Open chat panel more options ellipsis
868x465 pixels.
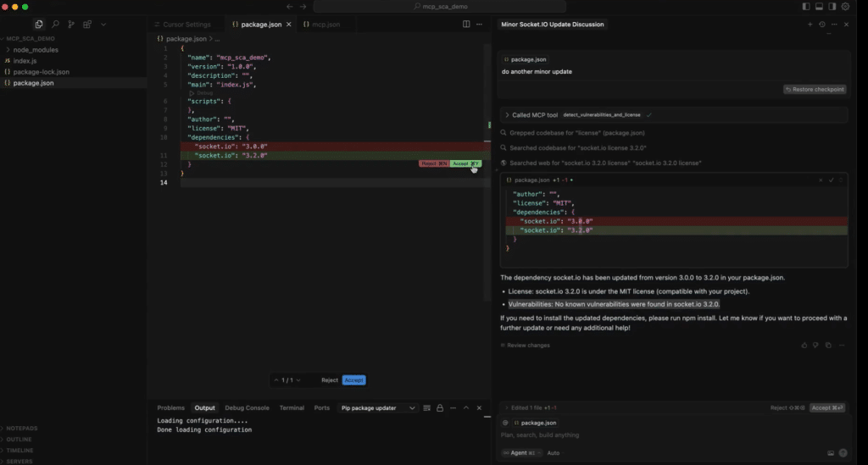click(834, 25)
